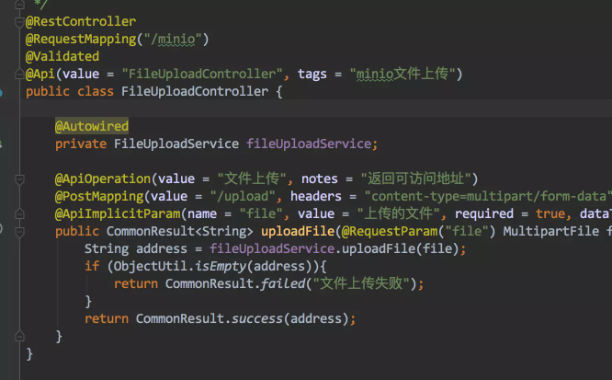Click the fold marker on the comment end line

[20, 5]
